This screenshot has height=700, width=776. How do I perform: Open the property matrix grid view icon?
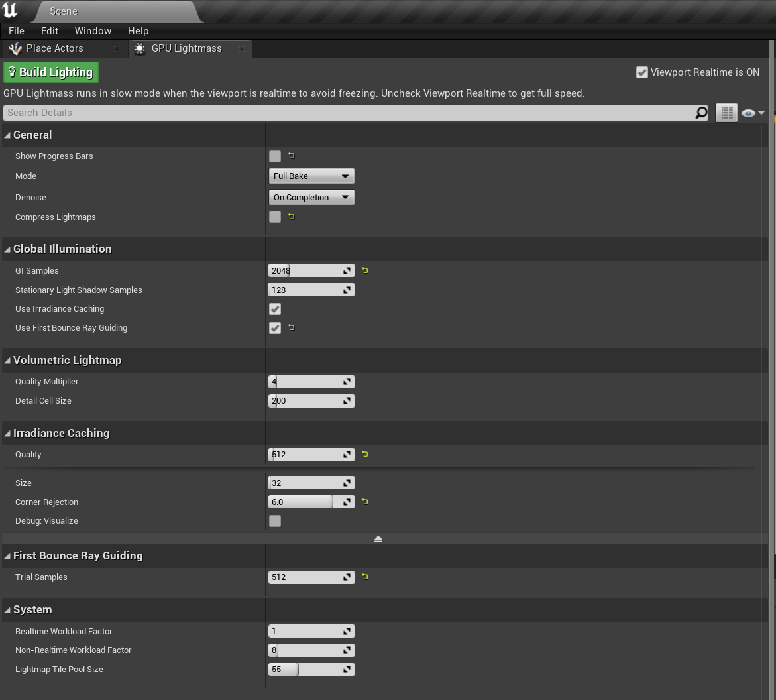(x=726, y=113)
